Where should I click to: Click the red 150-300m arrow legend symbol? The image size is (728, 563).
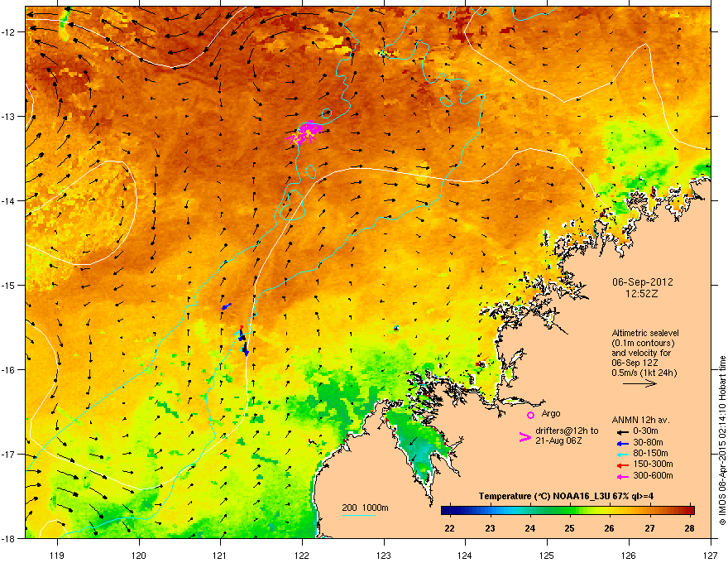click(622, 465)
